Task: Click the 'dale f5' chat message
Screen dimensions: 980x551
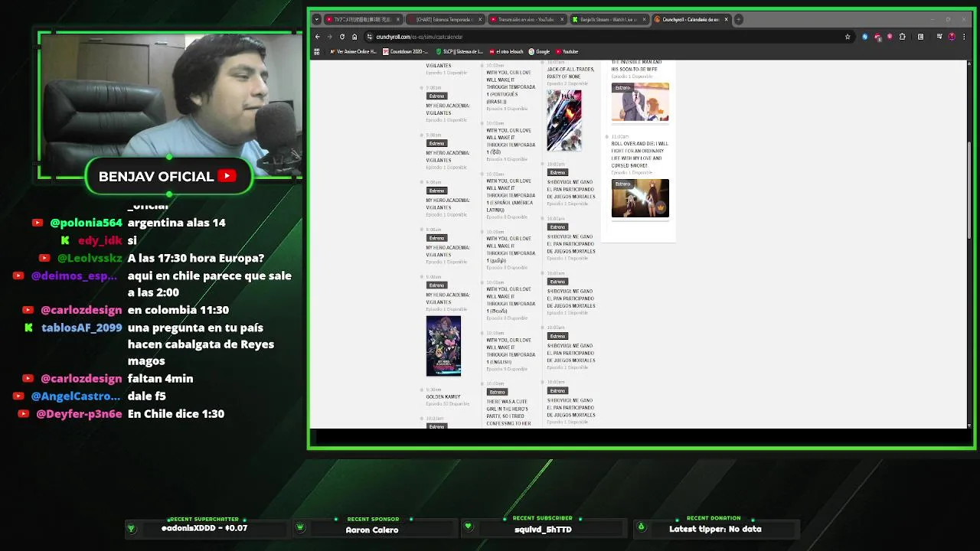Action: tap(147, 396)
